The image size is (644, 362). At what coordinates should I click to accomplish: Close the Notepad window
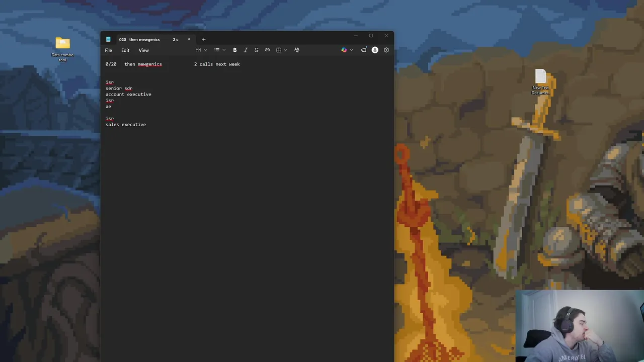(386, 36)
